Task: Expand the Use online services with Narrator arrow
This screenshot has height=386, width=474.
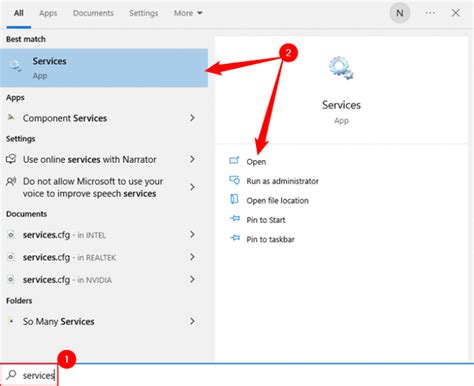Action: (x=192, y=159)
